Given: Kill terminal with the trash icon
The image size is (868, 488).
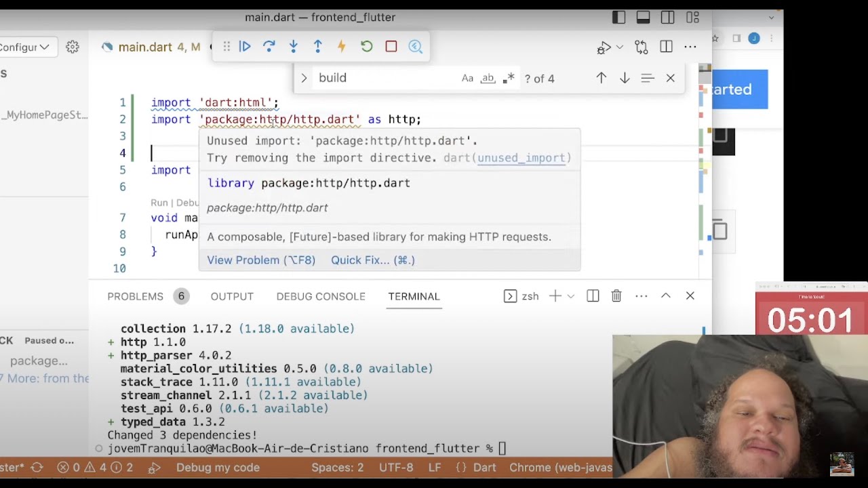Looking at the screenshot, I should click(616, 296).
